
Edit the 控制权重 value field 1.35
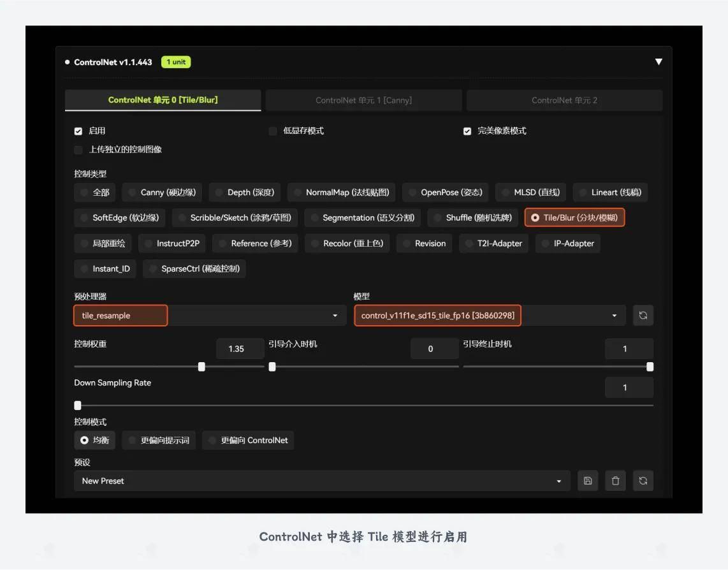point(240,349)
